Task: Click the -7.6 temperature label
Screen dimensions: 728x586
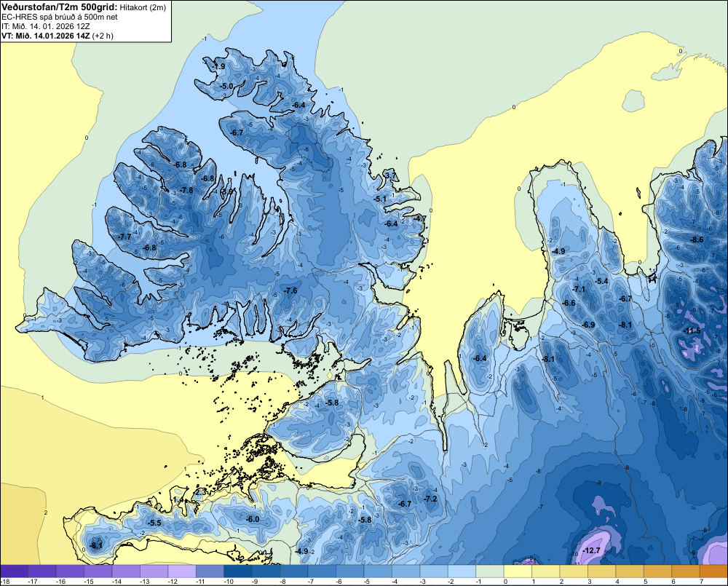Action: [x=290, y=290]
